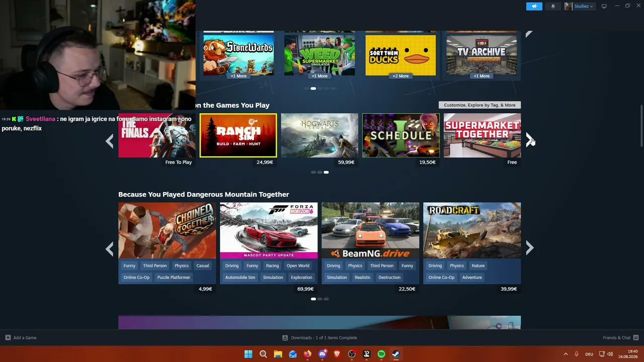Open the Downloads status icon
This screenshot has width=644, height=362.
[x=285, y=338]
